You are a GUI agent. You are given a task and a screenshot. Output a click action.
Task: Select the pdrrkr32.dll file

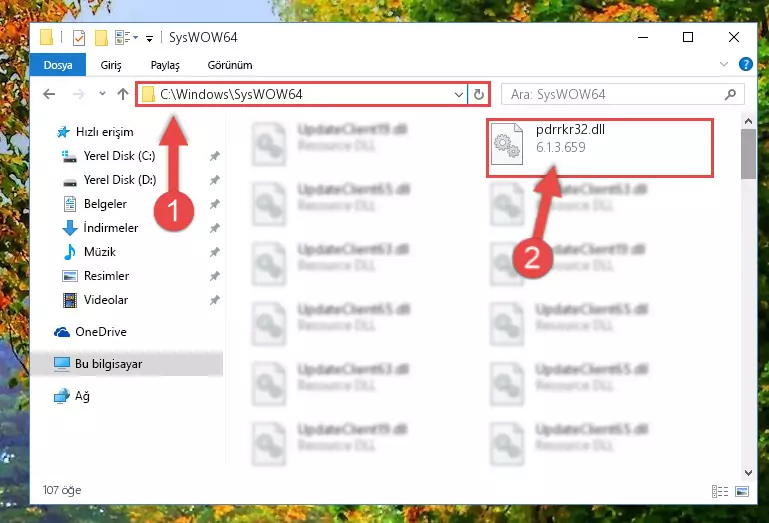point(599,147)
